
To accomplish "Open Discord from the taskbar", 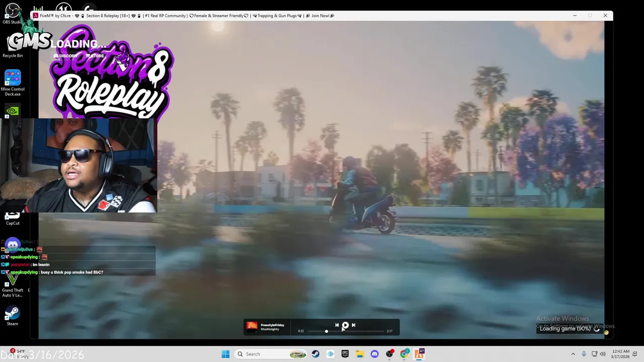I will pyautogui.click(x=374, y=354).
